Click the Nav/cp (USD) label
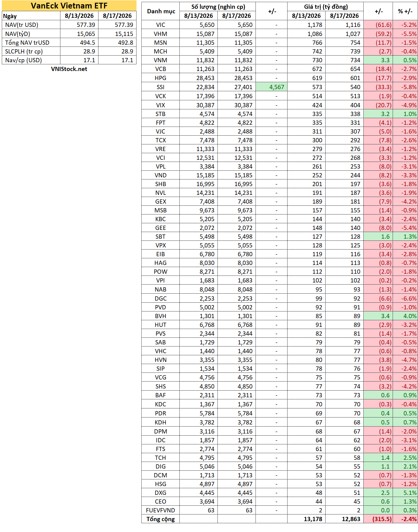 [24, 60]
